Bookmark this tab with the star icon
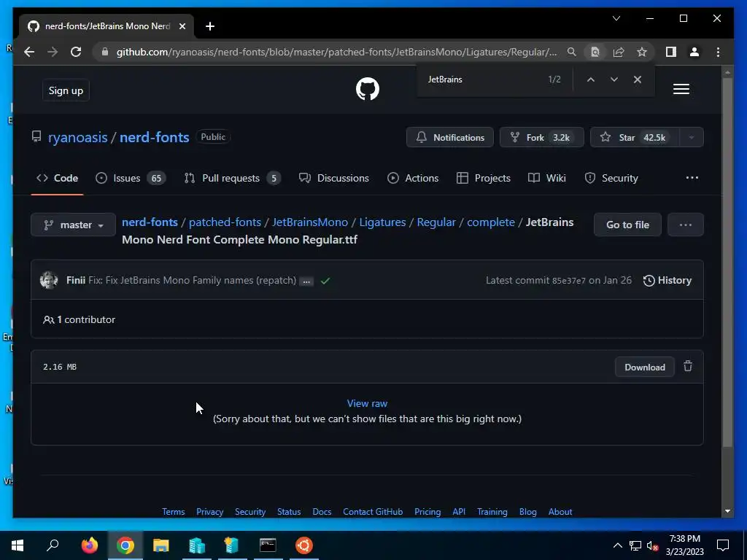 tap(642, 52)
